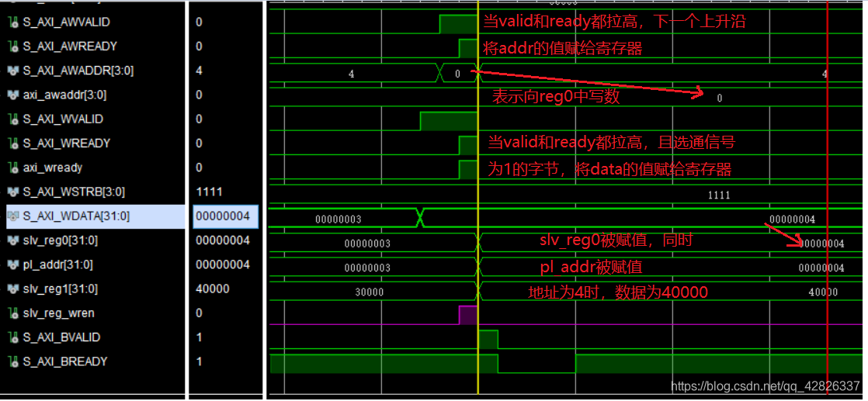Click the purple slv_reg_wren pulse in waveform
Screen dimensions: 868x401
[467, 315]
